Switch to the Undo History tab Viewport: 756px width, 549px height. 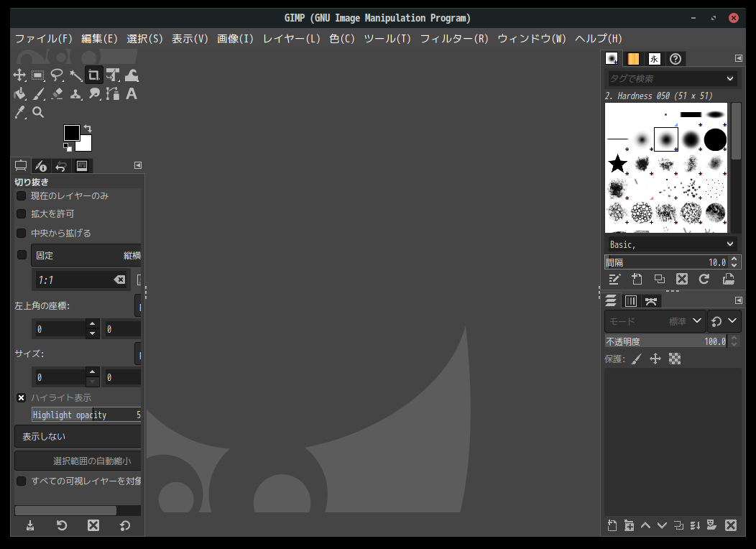[61, 166]
